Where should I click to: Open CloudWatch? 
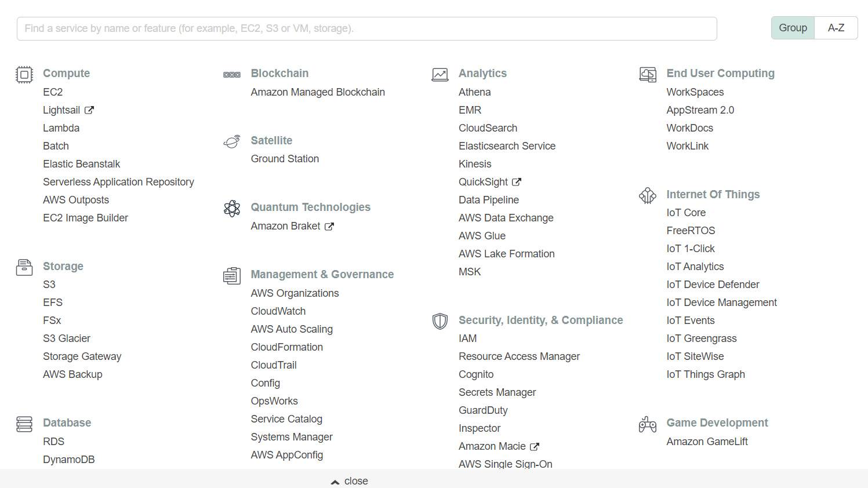click(278, 311)
